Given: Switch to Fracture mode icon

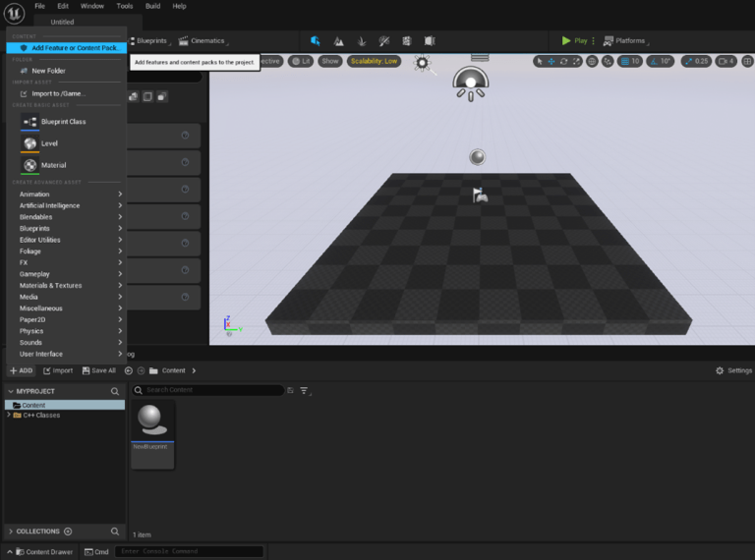Looking at the screenshot, I should [407, 41].
